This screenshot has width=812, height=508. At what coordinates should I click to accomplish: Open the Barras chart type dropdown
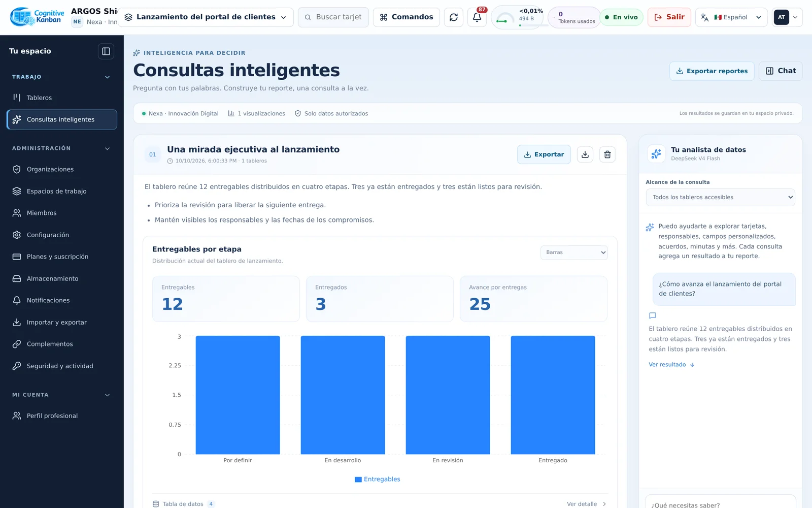tap(574, 252)
